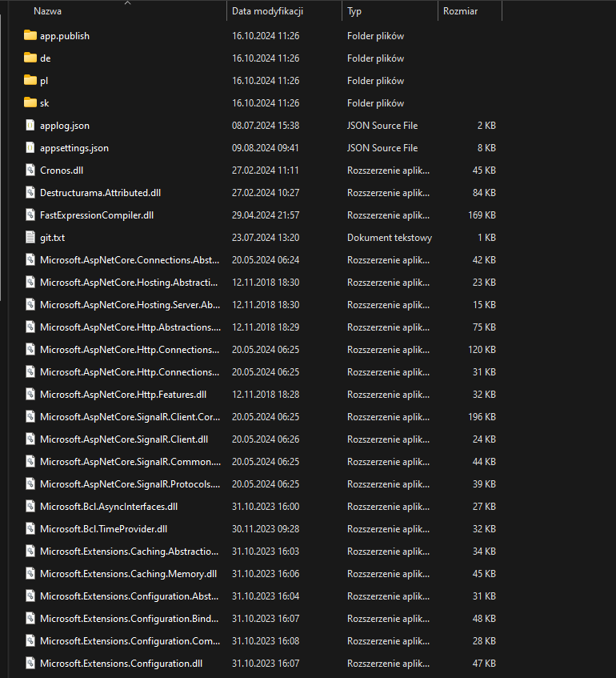Screen dimensions: 616x678
Task: Click the Microsoft.AspNetCore.SignalR.Client.dll file icon
Action: click(30, 439)
